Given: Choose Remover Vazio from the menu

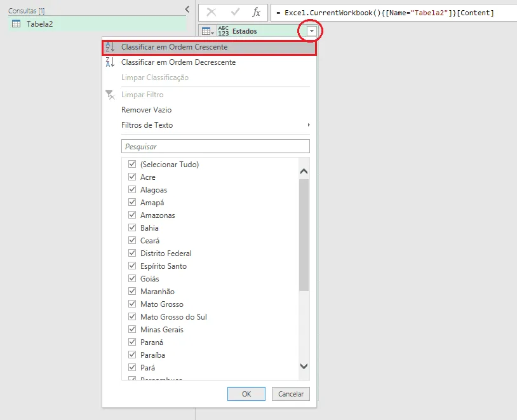Looking at the screenshot, I should coord(146,110).
